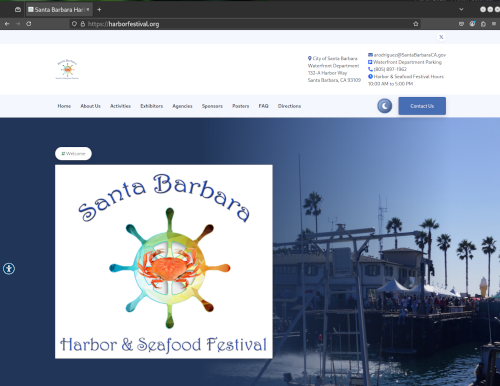Click the 10:00 AM to 5:00 PM text
The image size is (500, 386).
click(x=390, y=84)
